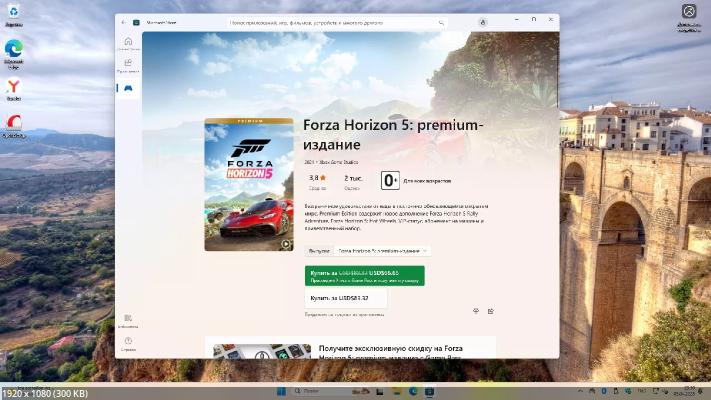Open the Game Pass discount offer banner
Viewport: 711px width, 400px height.
[x=351, y=348]
